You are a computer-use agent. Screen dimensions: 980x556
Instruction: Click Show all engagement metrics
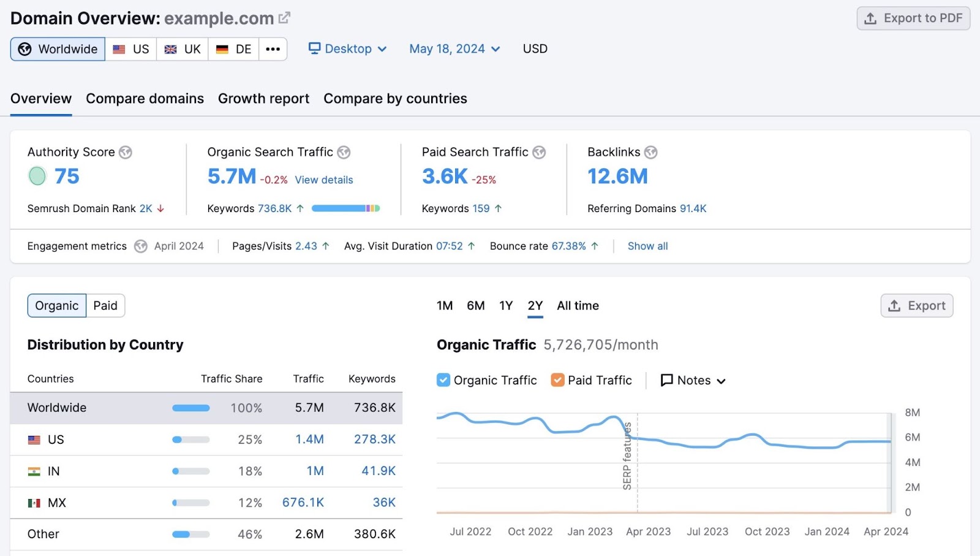click(647, 246)
